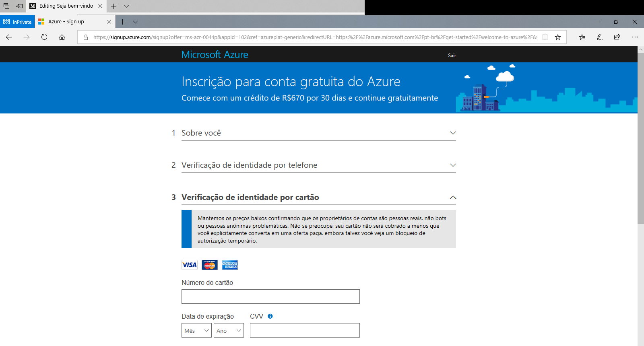
Task: Show tab previews in background window
Action: [x=127, y=6]
